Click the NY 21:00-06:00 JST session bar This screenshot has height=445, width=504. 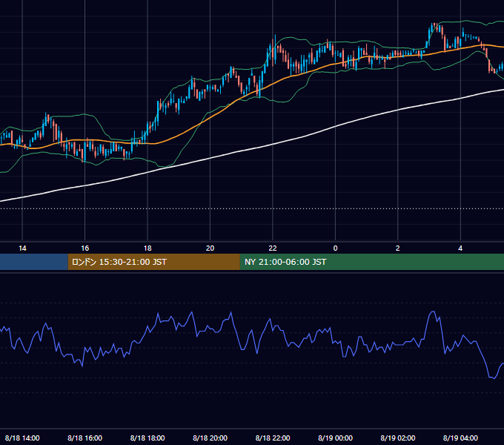(x=372, y=262)
